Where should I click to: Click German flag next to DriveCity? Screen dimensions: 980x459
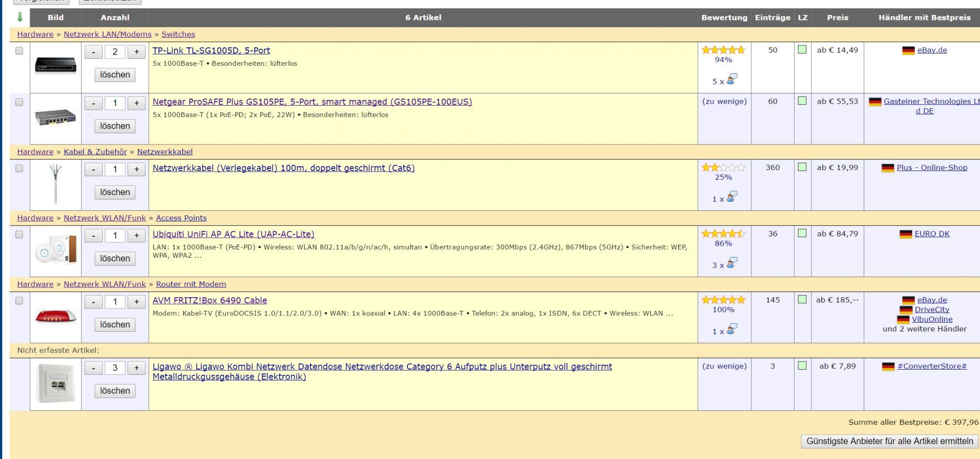coord(905,310)
